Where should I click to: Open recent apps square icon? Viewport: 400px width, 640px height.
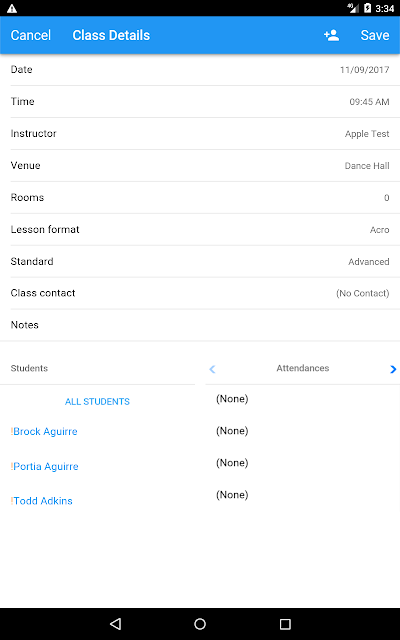pos(285,623)
